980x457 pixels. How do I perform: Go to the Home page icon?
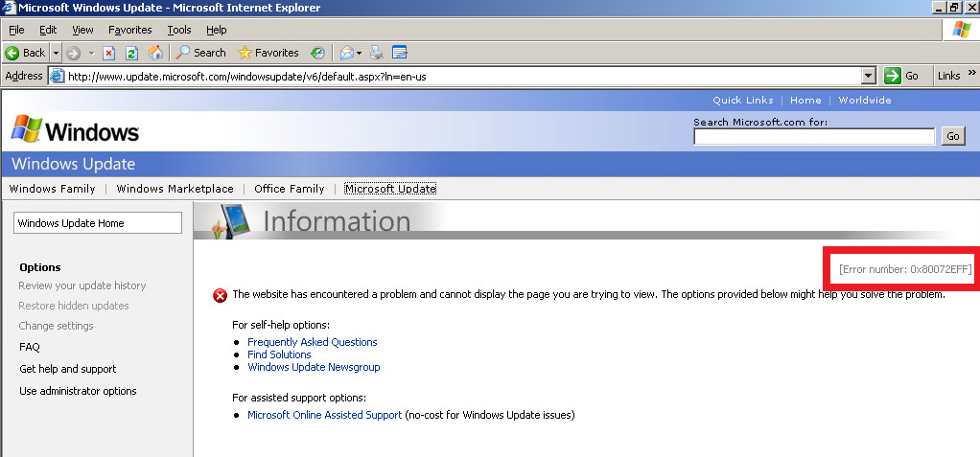[155, 53]
